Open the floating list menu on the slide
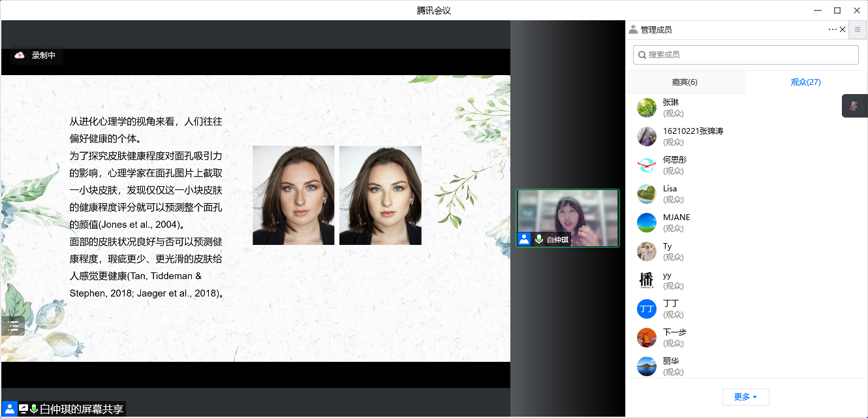 (13, 326)
